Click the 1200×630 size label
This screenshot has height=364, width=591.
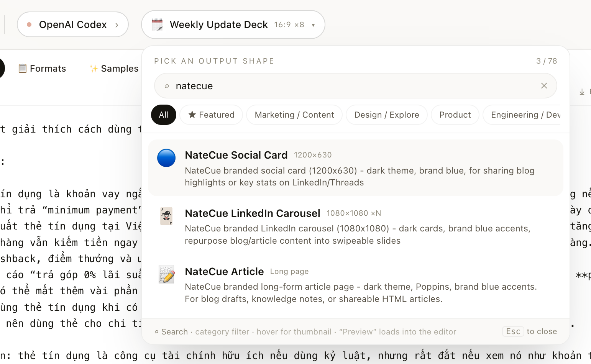(x=313, y=155)
